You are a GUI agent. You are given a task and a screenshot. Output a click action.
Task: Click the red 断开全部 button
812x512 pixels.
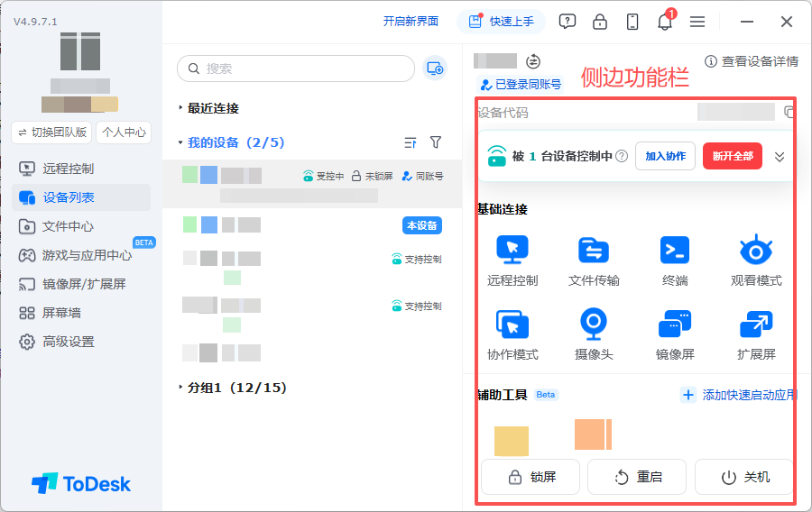(x=733, y=156)
